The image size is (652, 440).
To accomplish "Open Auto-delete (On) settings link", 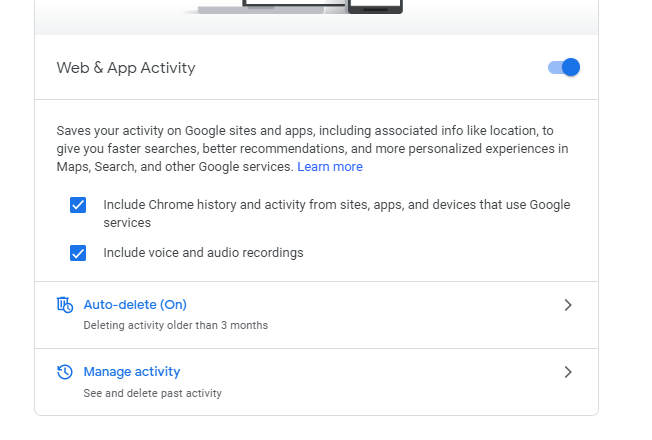I will (135, 305).
